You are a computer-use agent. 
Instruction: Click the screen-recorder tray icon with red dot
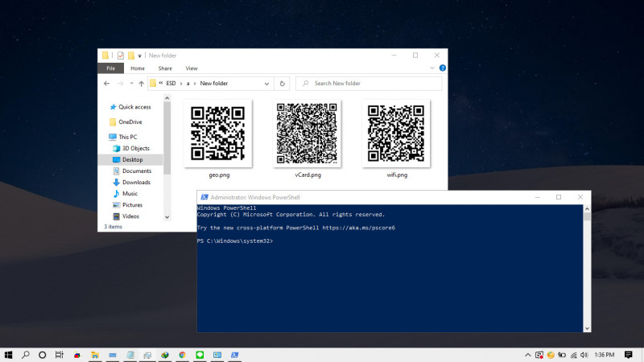point(539,355)
